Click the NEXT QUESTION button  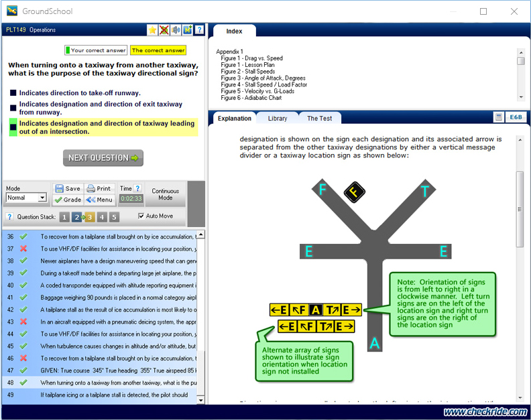click(x=103, y=158)
